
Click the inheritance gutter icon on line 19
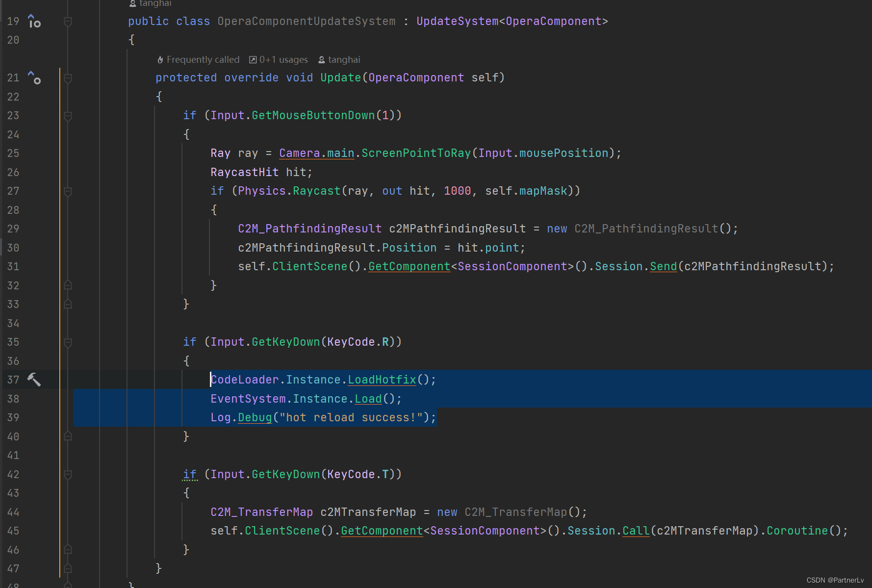[34, 21]
